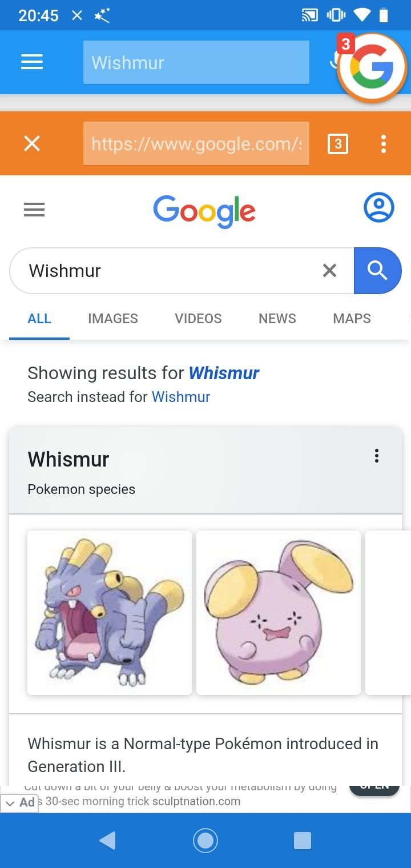Close the orange browser tab bar

32,144
